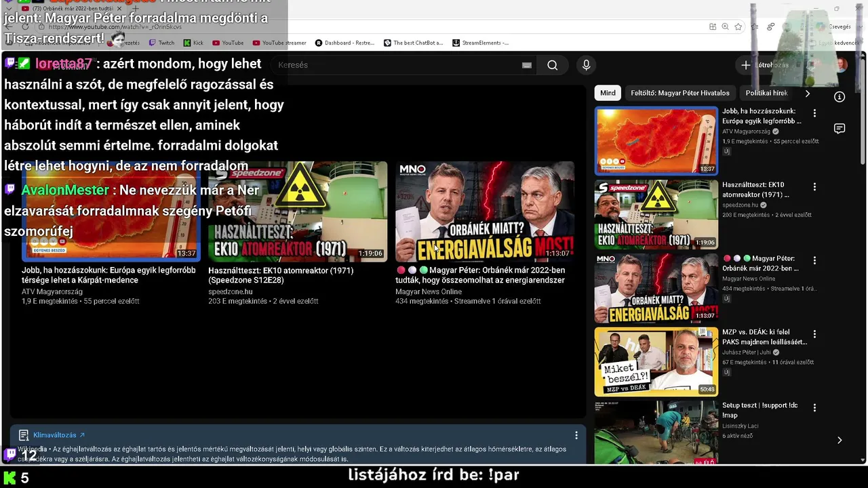Open sidebar thumbnail of the Setup teszt live stream
The image size is (868, 488).
pos(656,433)
